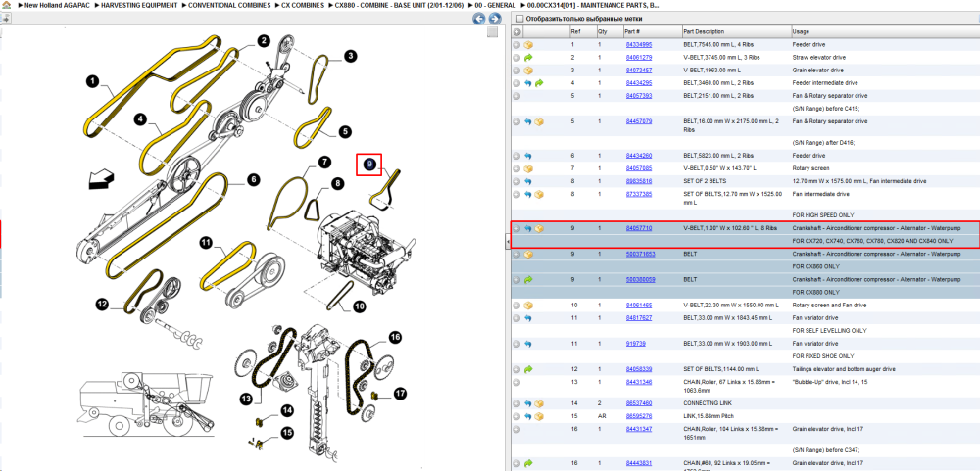This screenshot has width=980, height=471.
Task: Click the box icon for part 86595276
Action: 539,416
